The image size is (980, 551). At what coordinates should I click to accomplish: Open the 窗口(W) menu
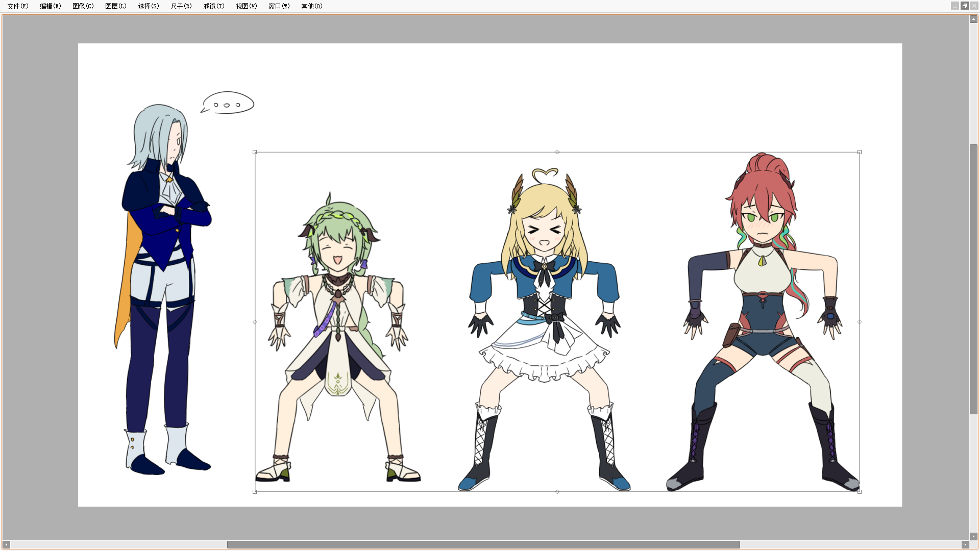[x=279, y=6]
